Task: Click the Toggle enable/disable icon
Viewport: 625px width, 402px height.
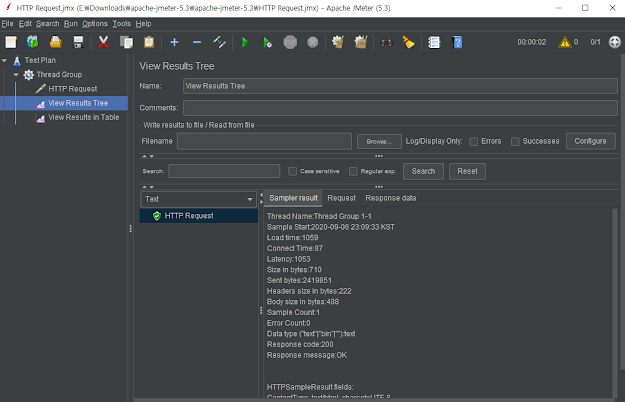Action: (220, 42)
